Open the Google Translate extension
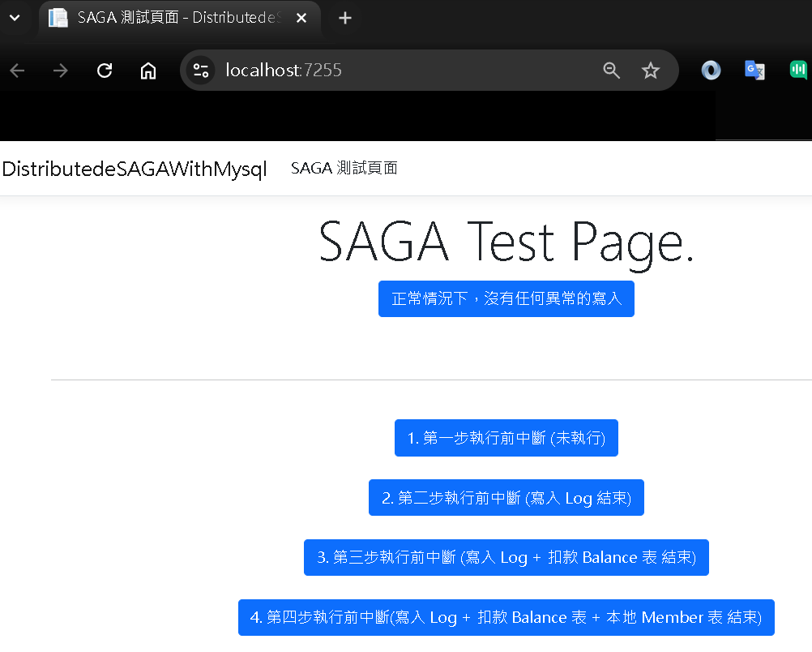The height and width of the screenshot is (652, 812). pos(754,71)
